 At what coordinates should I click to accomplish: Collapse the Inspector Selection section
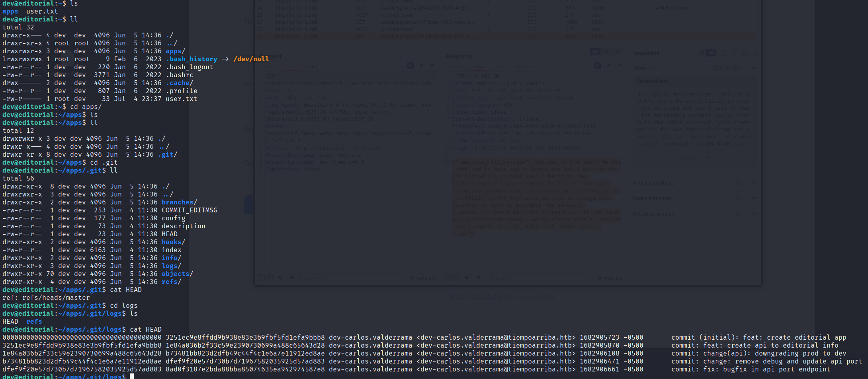754,68
